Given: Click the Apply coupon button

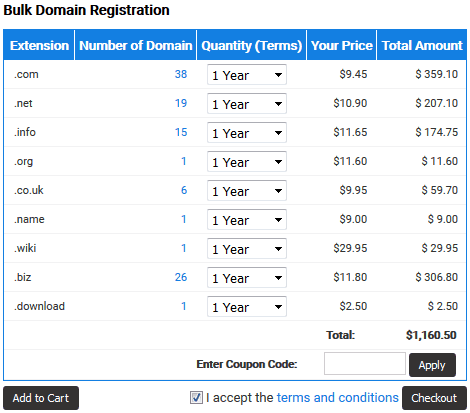Looking at the screenshot, I should pos(432,365).
